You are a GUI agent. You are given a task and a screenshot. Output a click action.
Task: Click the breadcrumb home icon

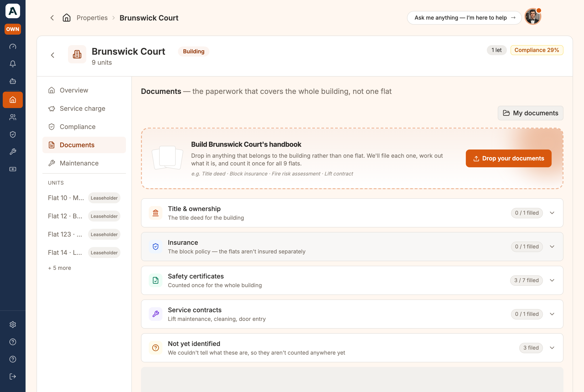pyautogui.click(x=67, y=18)
